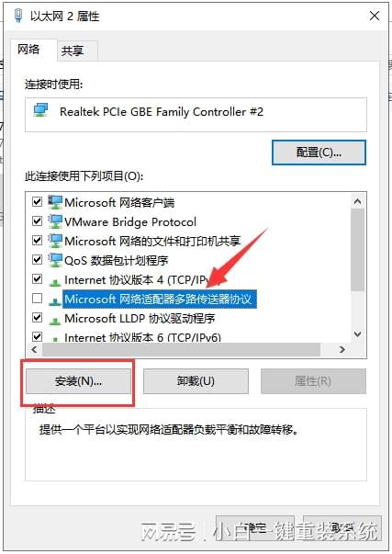Image resolution: width=392 pixels, height=554 pixels.
Task: Click the horizontal scrollbar's right arrow
Action: 342,349
